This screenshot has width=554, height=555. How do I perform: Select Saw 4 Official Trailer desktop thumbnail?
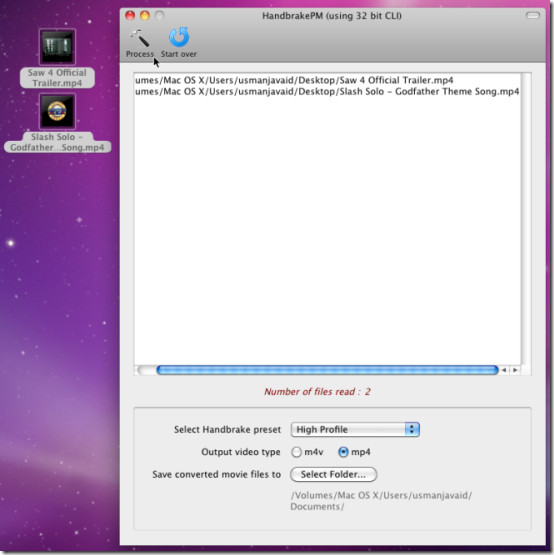pyautogui.click(x=57, y=47)
